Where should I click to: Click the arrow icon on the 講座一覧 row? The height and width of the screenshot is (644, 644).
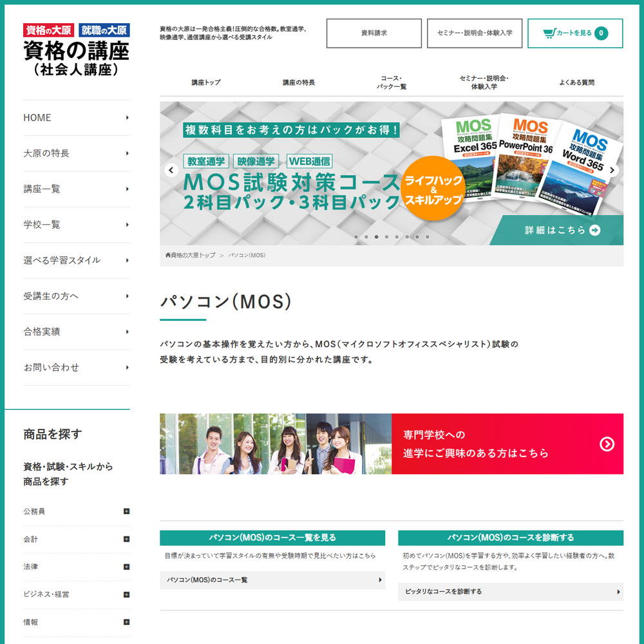pos(128,189)
